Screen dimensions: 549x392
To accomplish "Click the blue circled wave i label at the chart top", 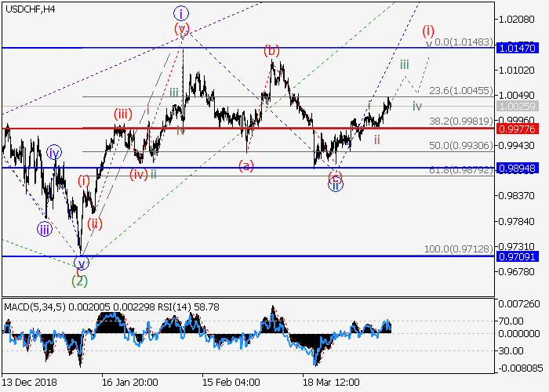I will click(182, 13).
